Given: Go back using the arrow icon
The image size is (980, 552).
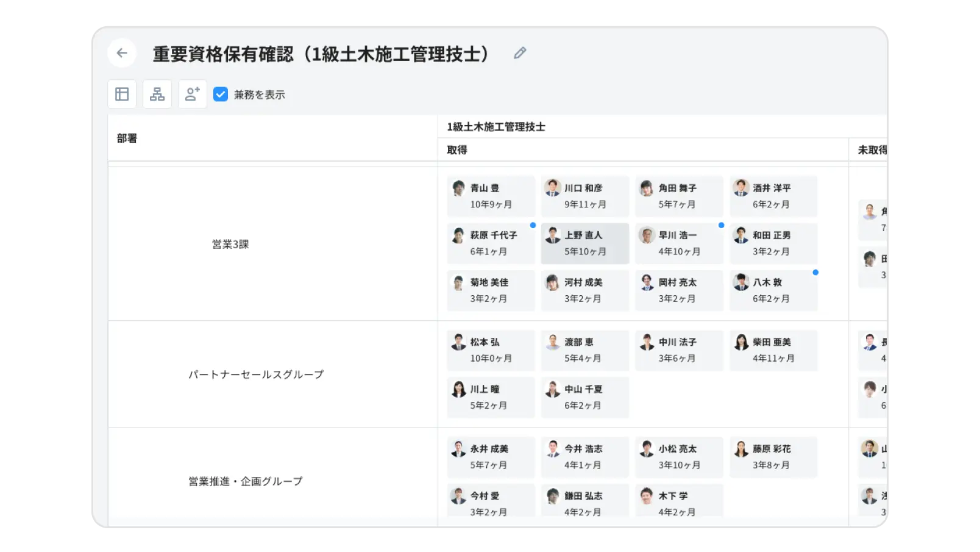Looking at the screenshot, I should 122,52.
